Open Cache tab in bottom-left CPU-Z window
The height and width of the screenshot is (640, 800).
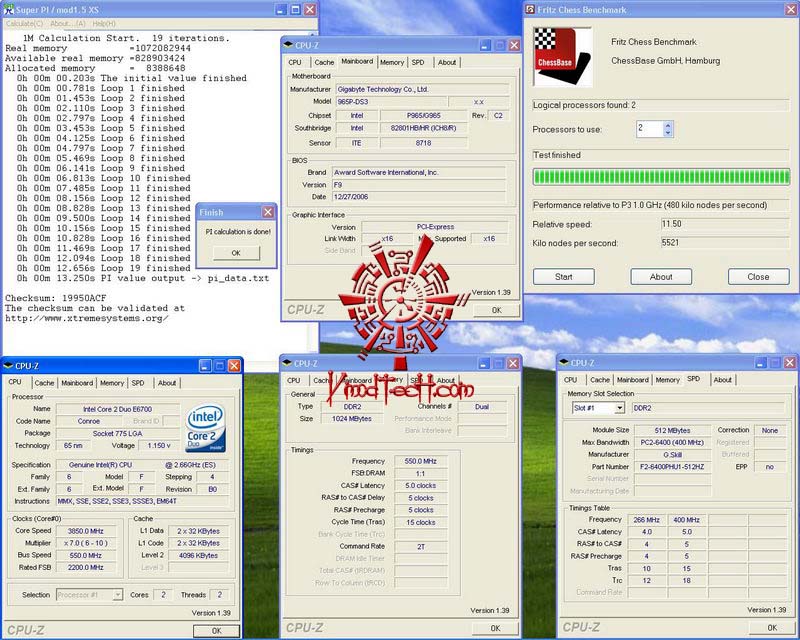tap(44, 383)
